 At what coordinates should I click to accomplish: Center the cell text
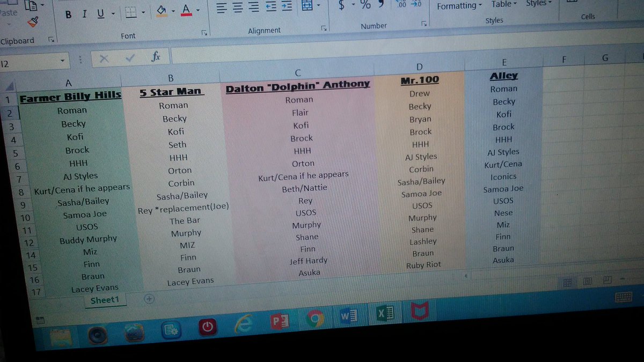tap(238, 7)
